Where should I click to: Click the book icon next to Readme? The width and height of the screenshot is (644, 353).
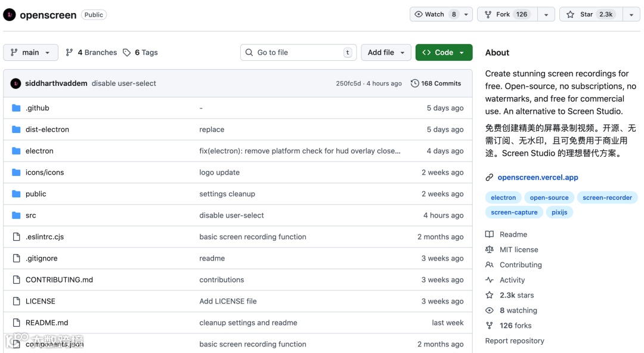click(x=489, y=234)
